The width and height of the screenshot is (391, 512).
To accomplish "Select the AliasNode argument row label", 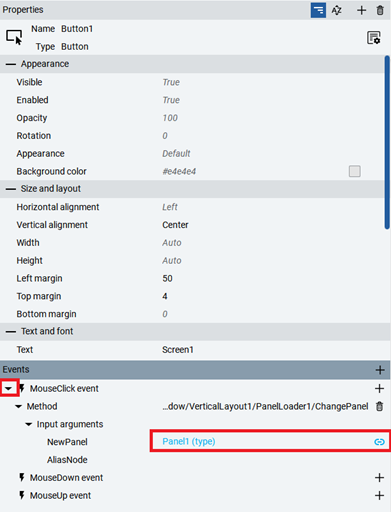I will pyautogui.click(x=67, y=460).
